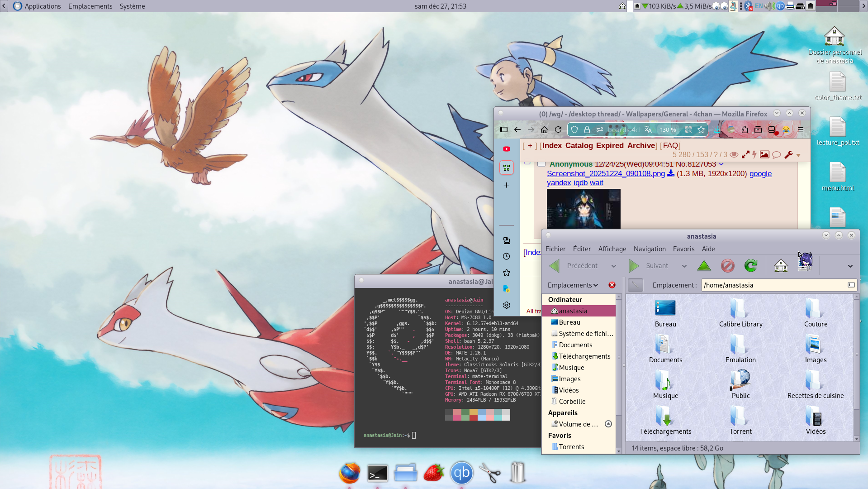Go back in Firefox history
Image resolution: width=868 pixels, height=489 pixels.
[x=517, y=129]
